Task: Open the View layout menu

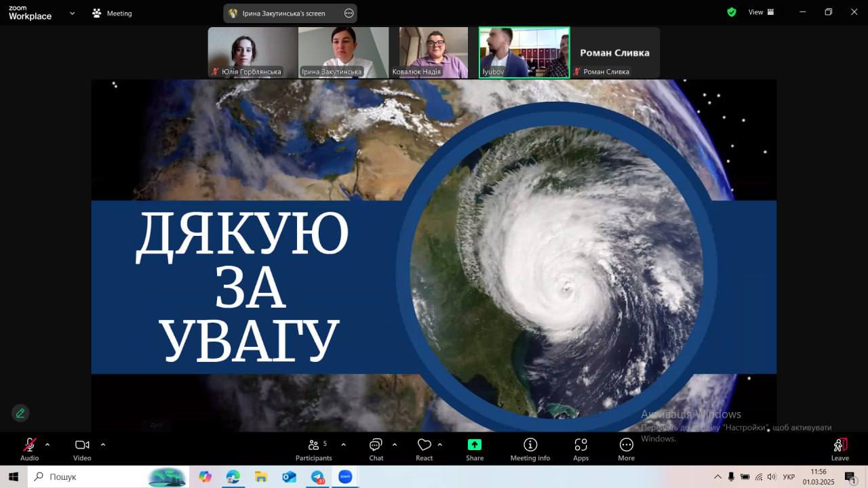Action: pos(761,12)
